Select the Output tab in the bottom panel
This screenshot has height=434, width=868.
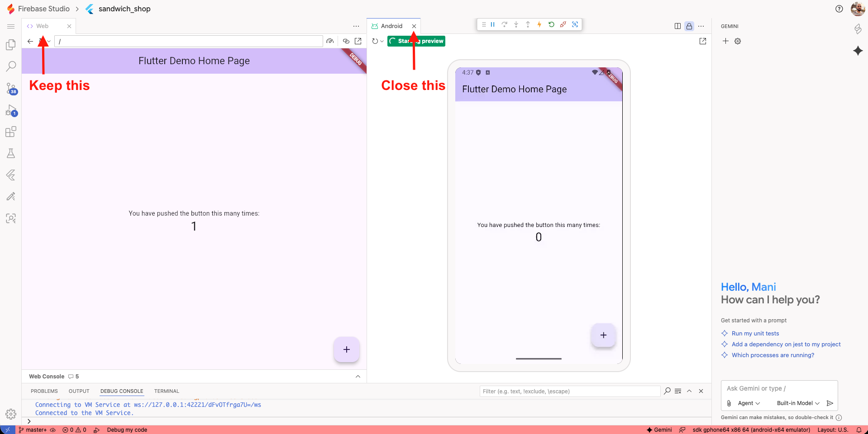(x=79, y=391)
